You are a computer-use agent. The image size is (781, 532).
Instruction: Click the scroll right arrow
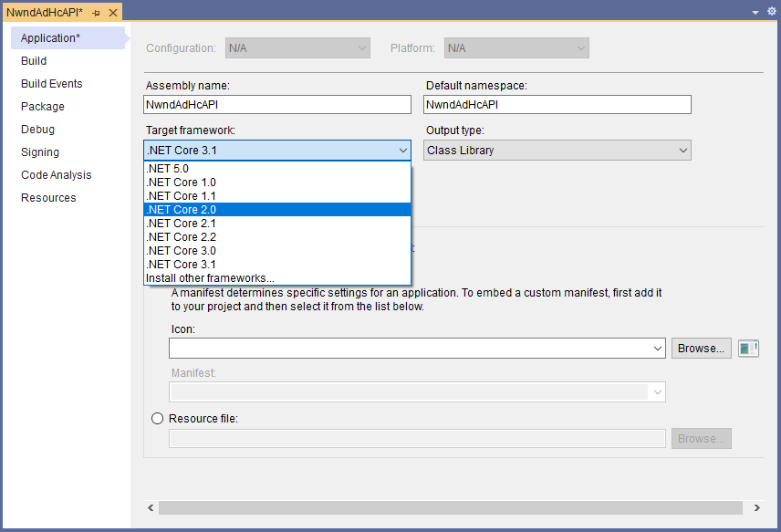click(757, 507)
